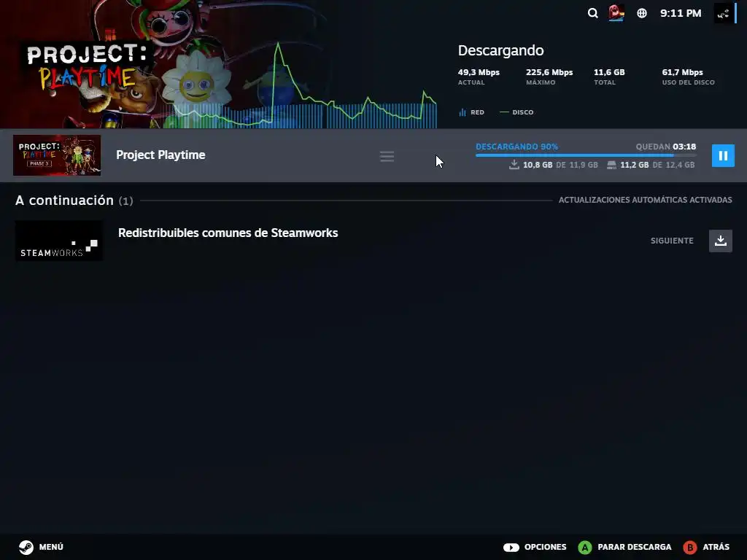Click the DISCO legend indicator

coord(516,112)
